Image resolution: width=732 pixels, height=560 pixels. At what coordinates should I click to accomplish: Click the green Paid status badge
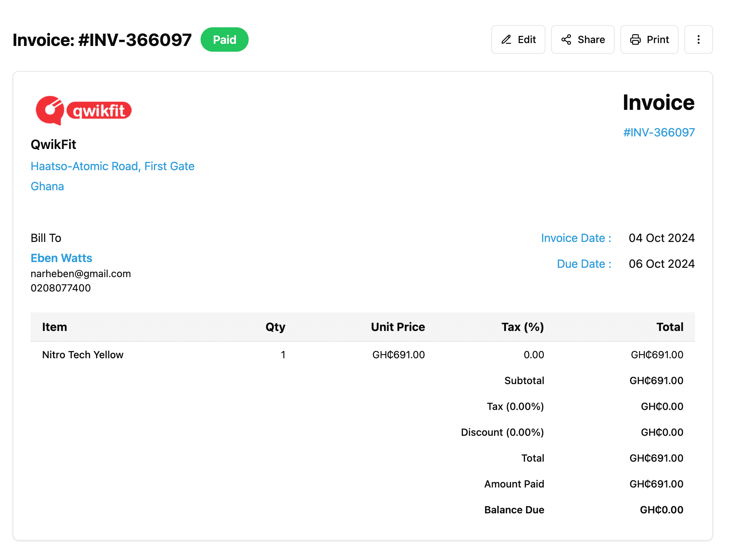[x=225, y=39]
